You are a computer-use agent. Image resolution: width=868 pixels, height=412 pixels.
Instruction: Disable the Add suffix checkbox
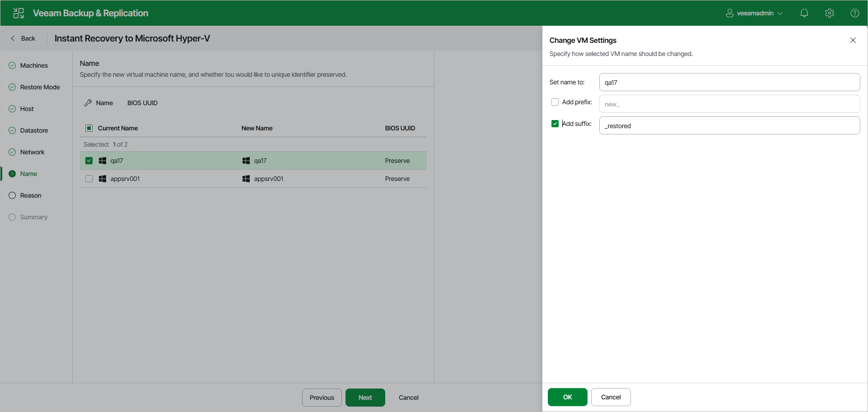tap(555, 123)
